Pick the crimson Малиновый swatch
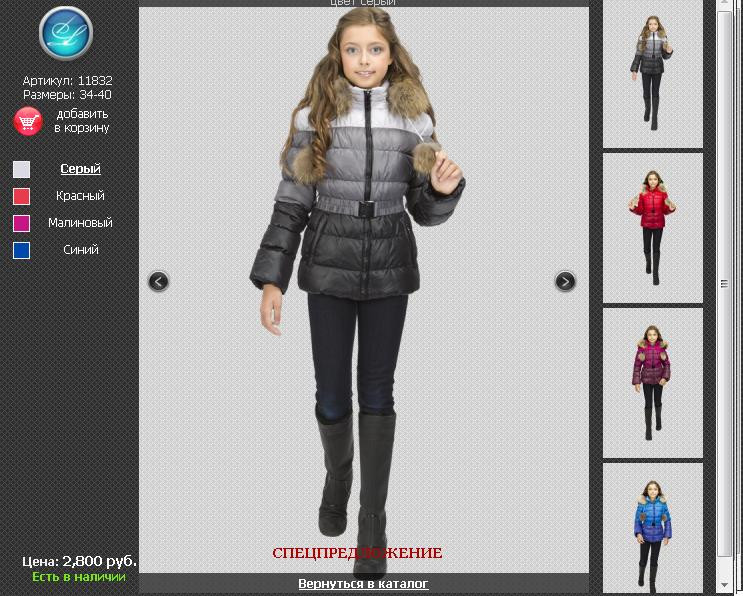This screenshot has height=596, width=743. click(x=21, y=223)
